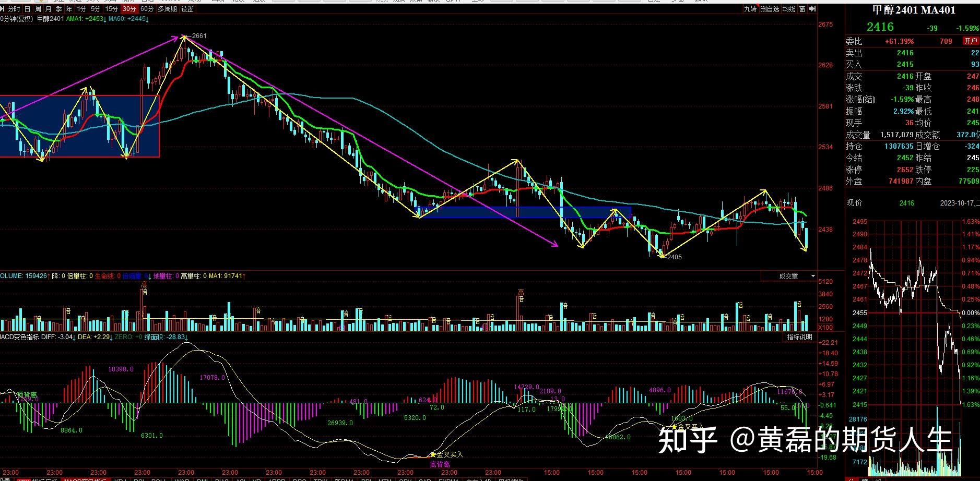Select the 季 quarterly period tab
This screenshot has height=481, width=980.
[59, 9]
